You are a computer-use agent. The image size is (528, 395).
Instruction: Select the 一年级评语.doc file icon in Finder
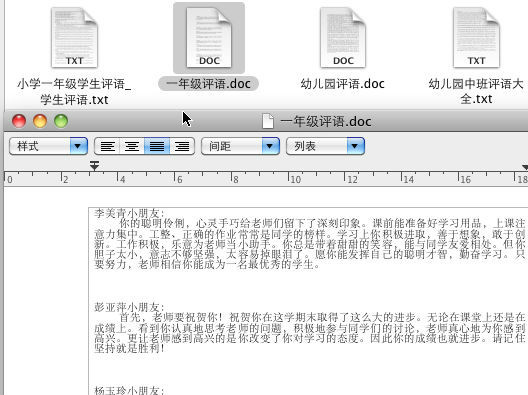coord(209,37)
